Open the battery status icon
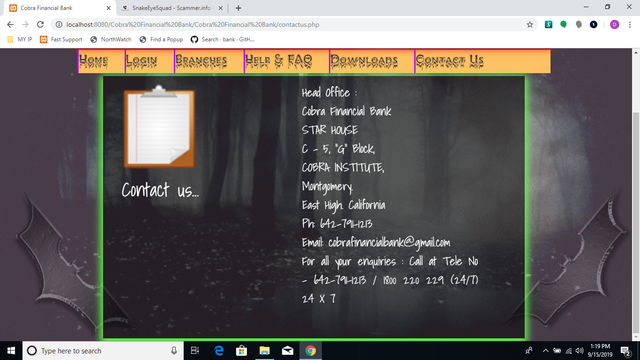The width and height of the screenshot is (640, 360). point(557,351)
